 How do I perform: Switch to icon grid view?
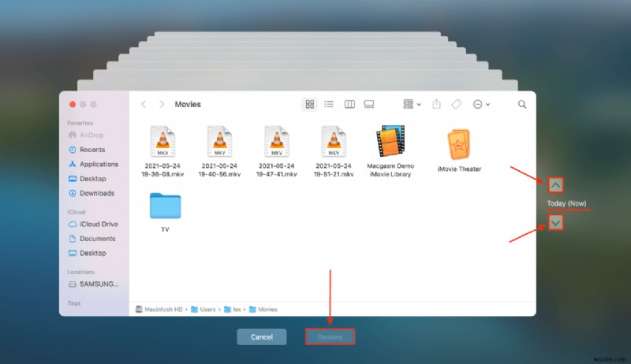pos(309,105)
